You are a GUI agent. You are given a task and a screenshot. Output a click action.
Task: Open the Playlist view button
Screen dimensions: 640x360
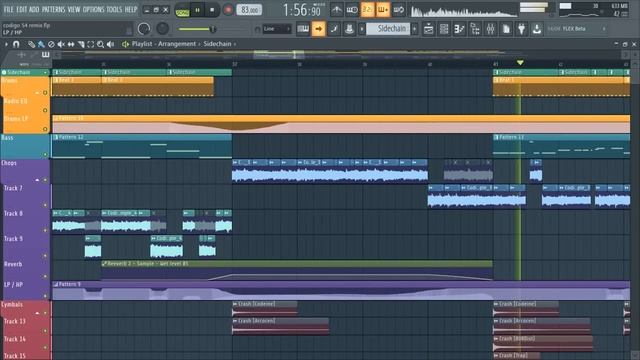click(429, 29)
